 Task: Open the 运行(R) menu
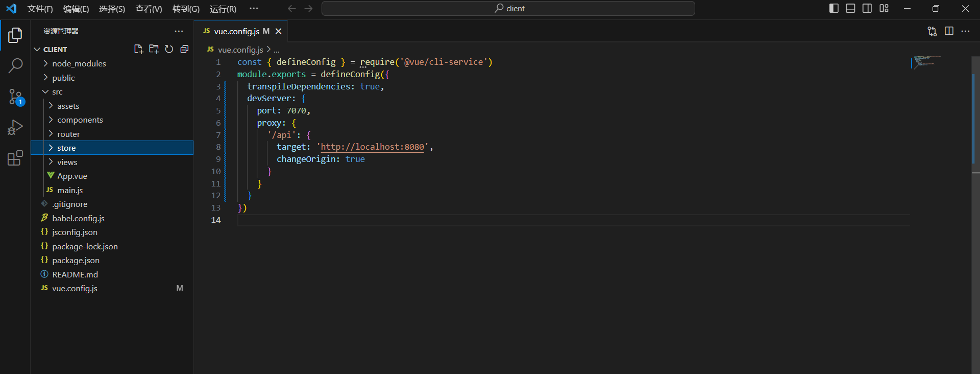pyautogui.click(x=223, y=9)
